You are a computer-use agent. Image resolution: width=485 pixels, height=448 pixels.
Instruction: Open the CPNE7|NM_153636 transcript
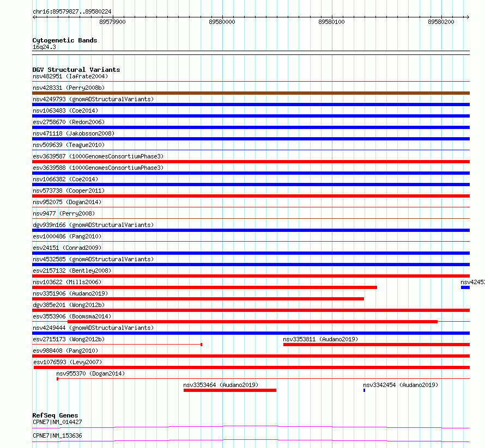pos(57,435)
